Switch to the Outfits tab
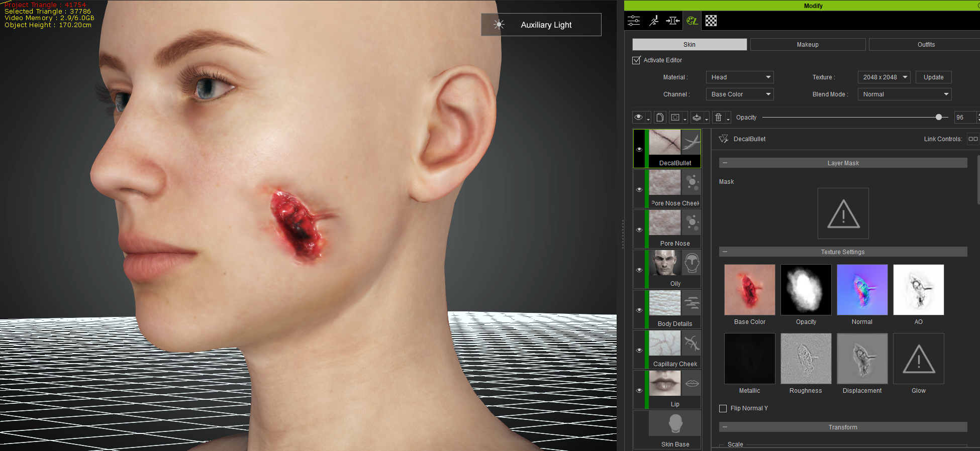The width and height of the screenshot is (980, 451). [926, 45]
